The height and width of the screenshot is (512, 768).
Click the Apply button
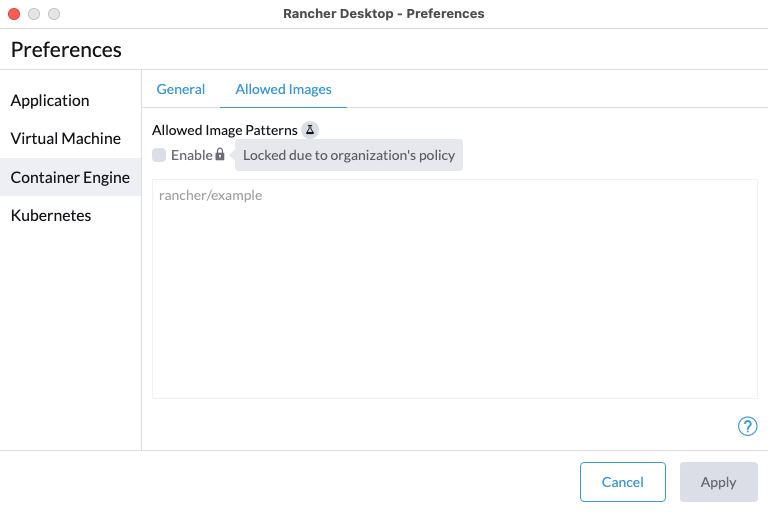719,482
